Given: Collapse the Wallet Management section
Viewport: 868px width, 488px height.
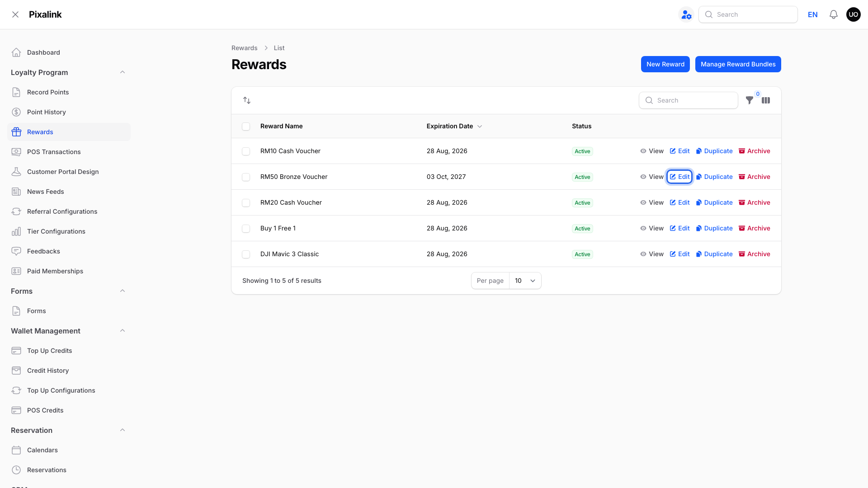Looking at the screenshot, I should coord(123,331).
